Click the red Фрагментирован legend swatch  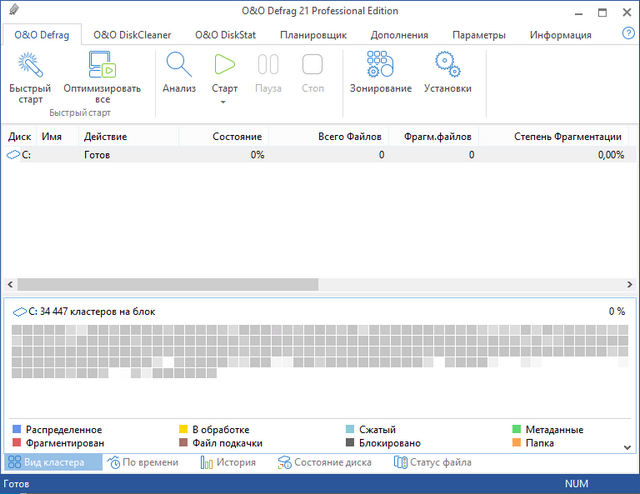(16, 443)
